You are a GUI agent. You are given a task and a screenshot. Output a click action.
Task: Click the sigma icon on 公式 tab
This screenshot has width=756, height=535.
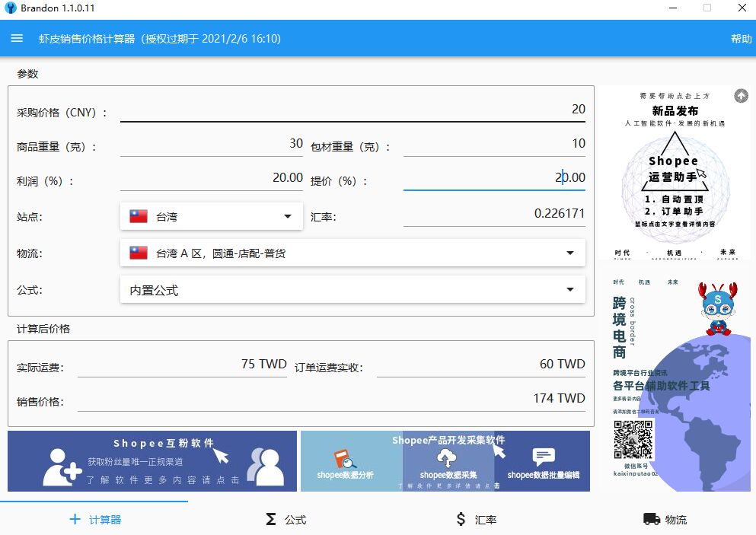point(271,519)
